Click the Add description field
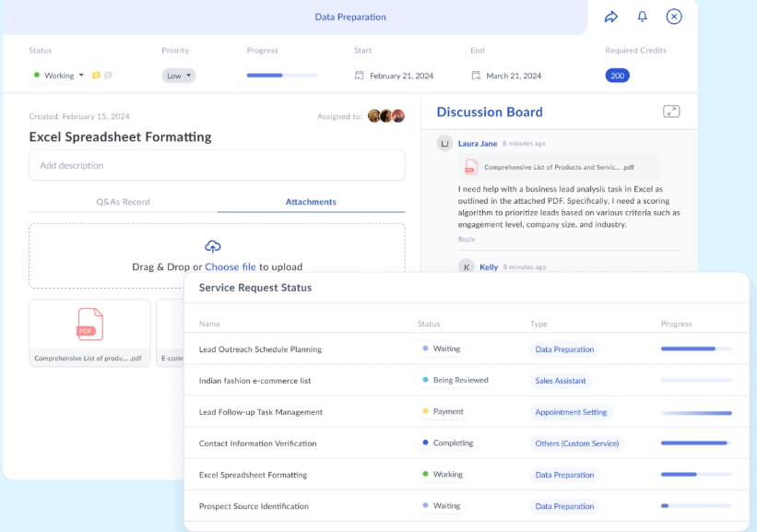This screenshot has width=757, height=532. point(218,165)
